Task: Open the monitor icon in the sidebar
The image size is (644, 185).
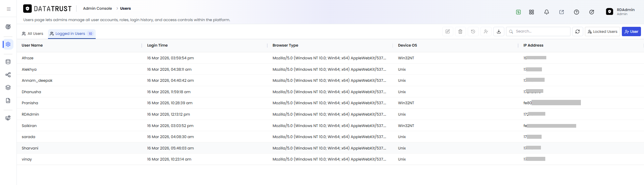Action: pyautogui.click(x=8, y=118)
